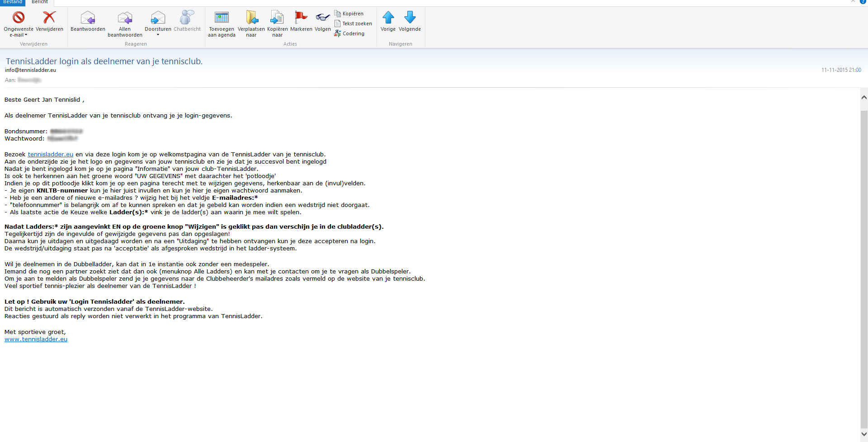Open the tennisladder.eu link in body

click(50, 155)
